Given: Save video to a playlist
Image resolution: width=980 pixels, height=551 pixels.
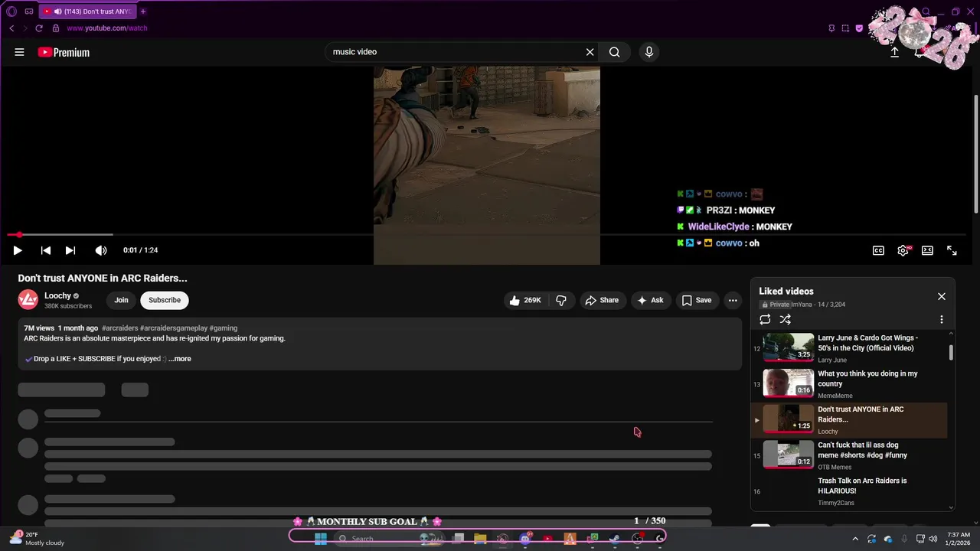Looking at the screenshot, I should 697,300.
